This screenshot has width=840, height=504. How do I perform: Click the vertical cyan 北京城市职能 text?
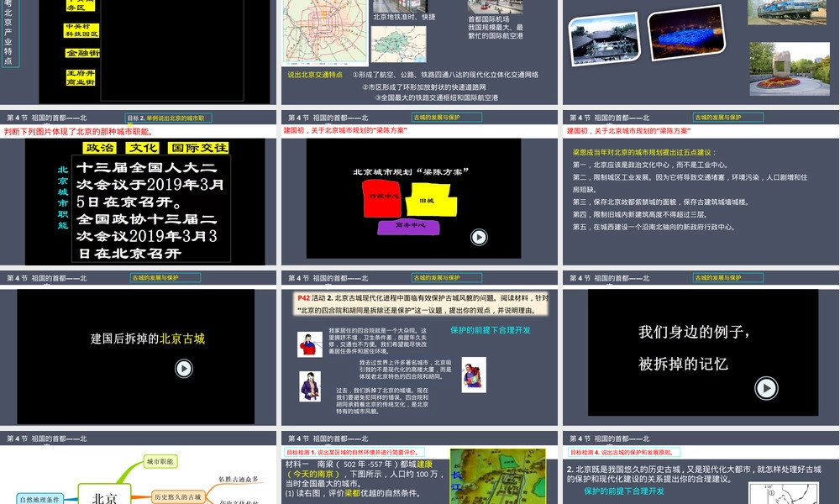[x=63, y=197]
